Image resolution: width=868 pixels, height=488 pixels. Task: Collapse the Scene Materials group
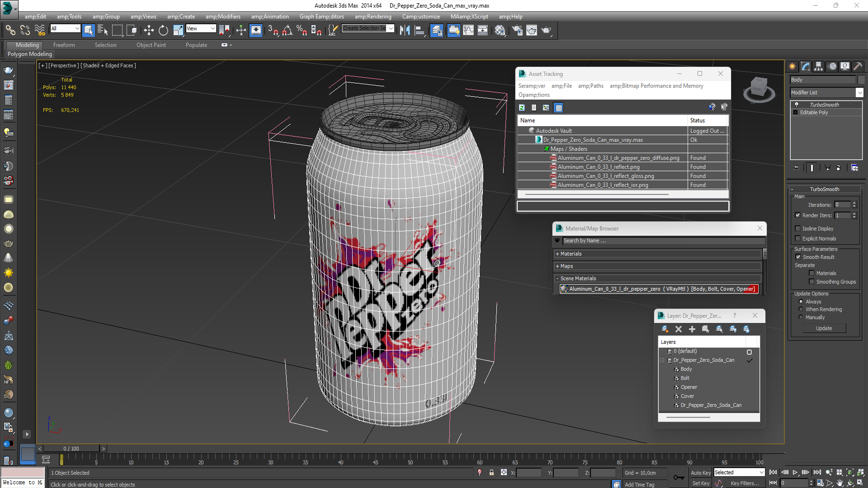(x=557, y=278)
